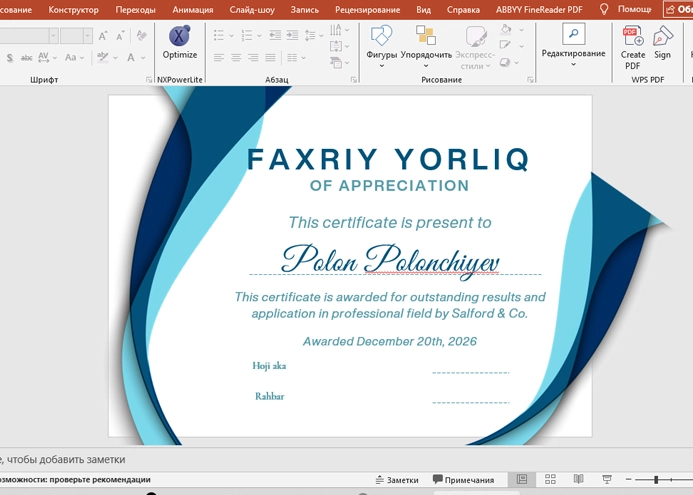Decrease the list indent level
The image size is (693, 495).
click(x=275, y=35)
